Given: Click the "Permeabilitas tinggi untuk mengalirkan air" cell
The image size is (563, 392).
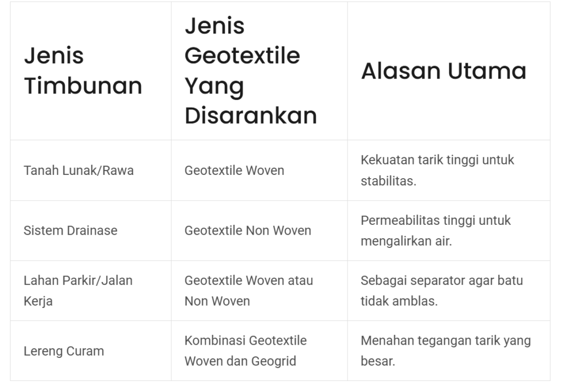Looking at the screenshot, I should (435, 230).
